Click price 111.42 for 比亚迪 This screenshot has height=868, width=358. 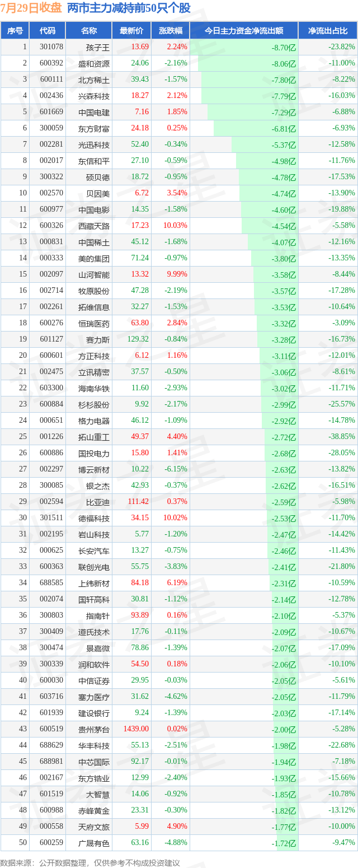pyautogui.click(x=138, y=502)
